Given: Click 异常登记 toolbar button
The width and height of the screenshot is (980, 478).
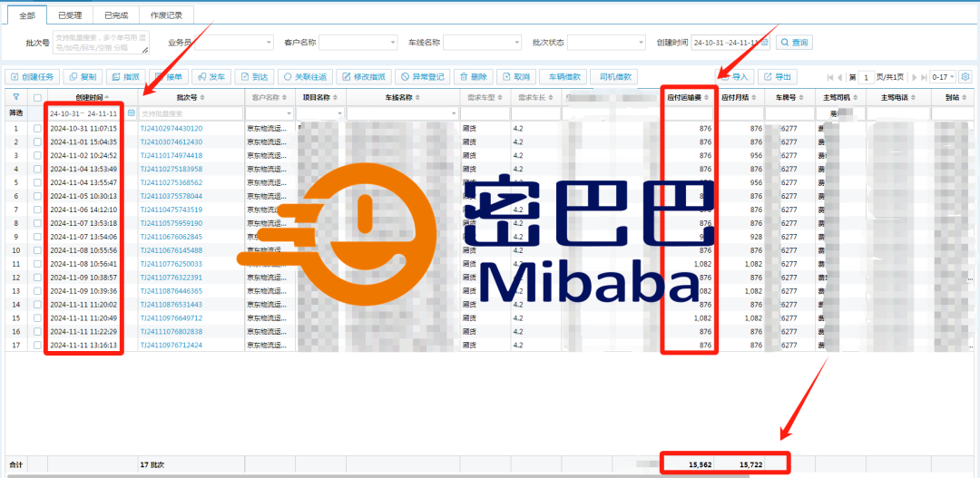Looking at the screenshot, I should (x=423, y=77).
